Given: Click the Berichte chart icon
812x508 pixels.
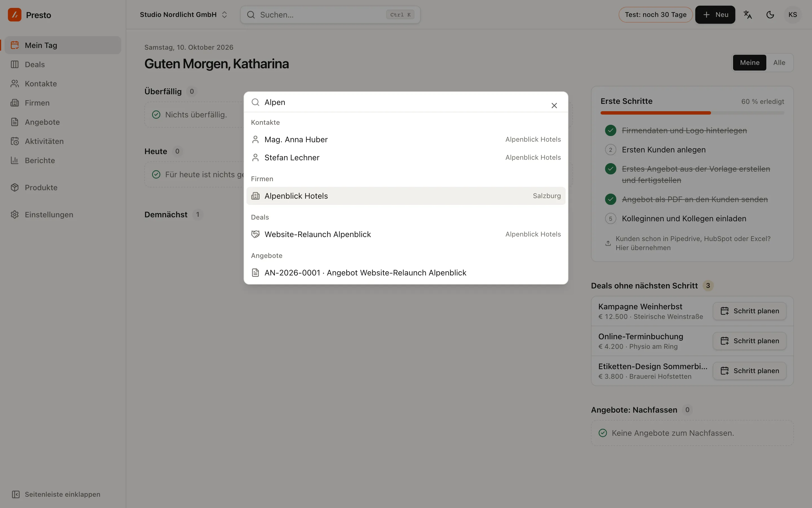Looking at the screenshot, I should point(14,160).
